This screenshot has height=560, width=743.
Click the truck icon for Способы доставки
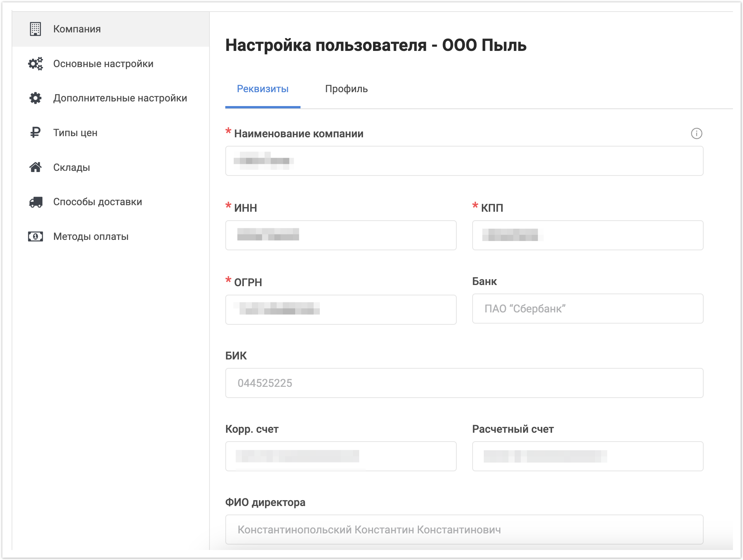[x=35, y=202]
